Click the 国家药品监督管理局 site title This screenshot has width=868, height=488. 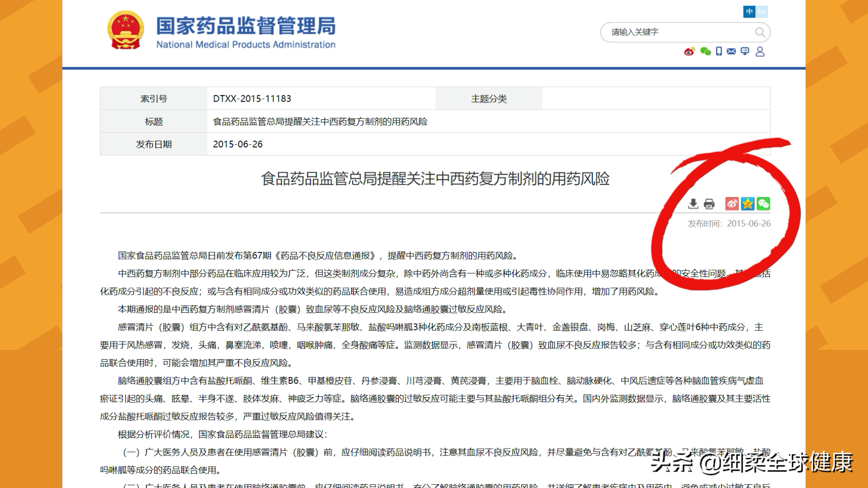pos(246,26)
